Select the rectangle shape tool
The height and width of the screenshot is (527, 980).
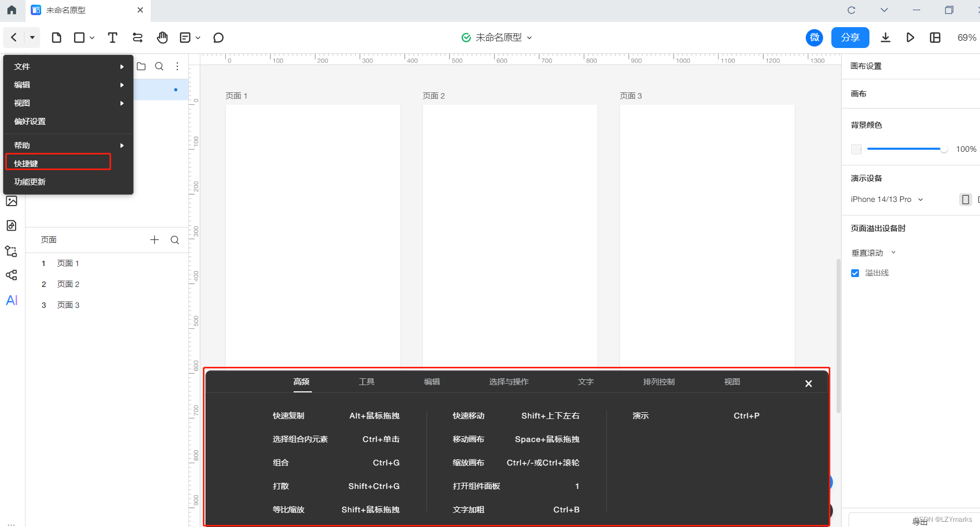(x=79, y=38)
